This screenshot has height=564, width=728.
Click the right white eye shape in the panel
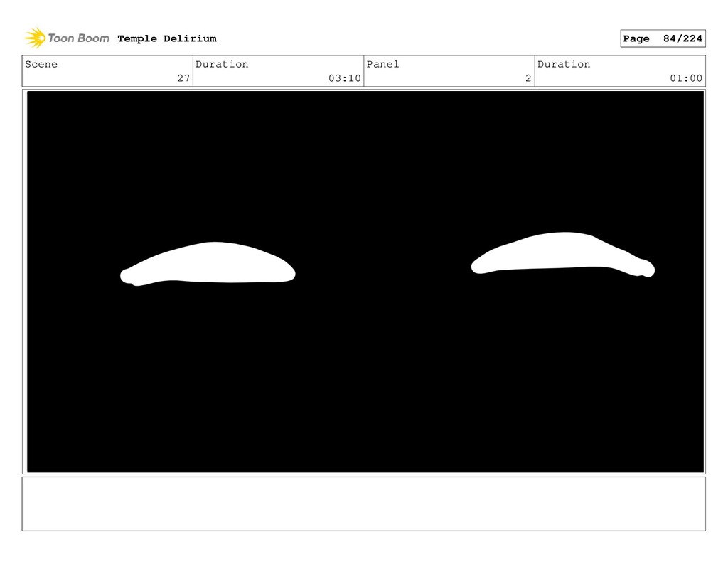point(563,255)
